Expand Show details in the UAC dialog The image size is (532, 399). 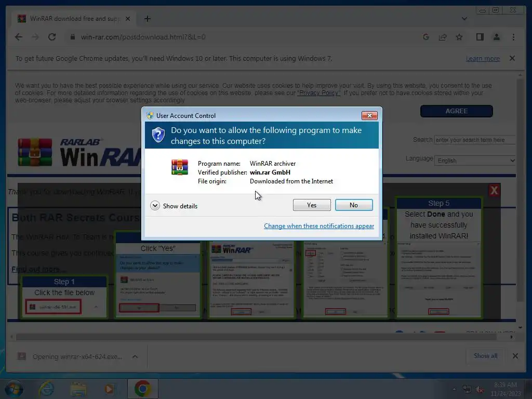174,206
